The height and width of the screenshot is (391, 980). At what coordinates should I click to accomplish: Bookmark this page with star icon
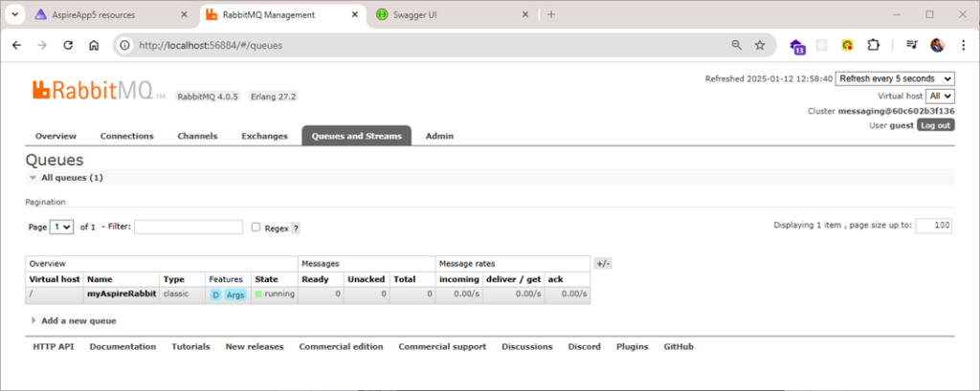tap(760, 45)
